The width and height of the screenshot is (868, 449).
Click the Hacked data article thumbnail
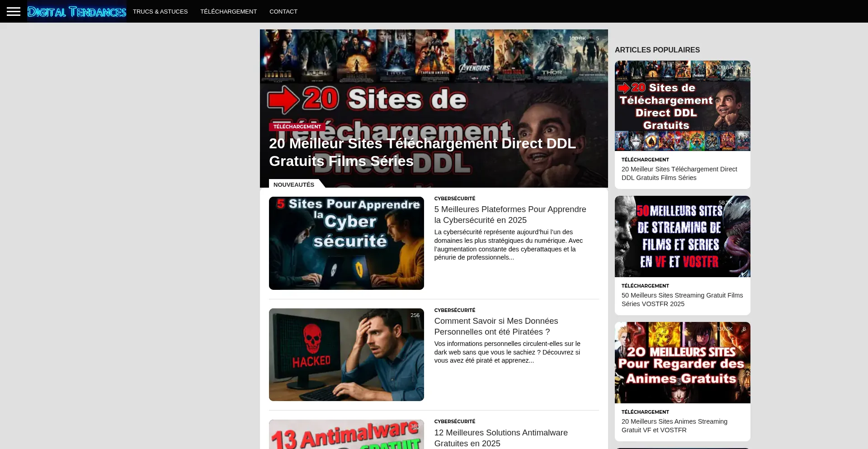coord(346,354)
